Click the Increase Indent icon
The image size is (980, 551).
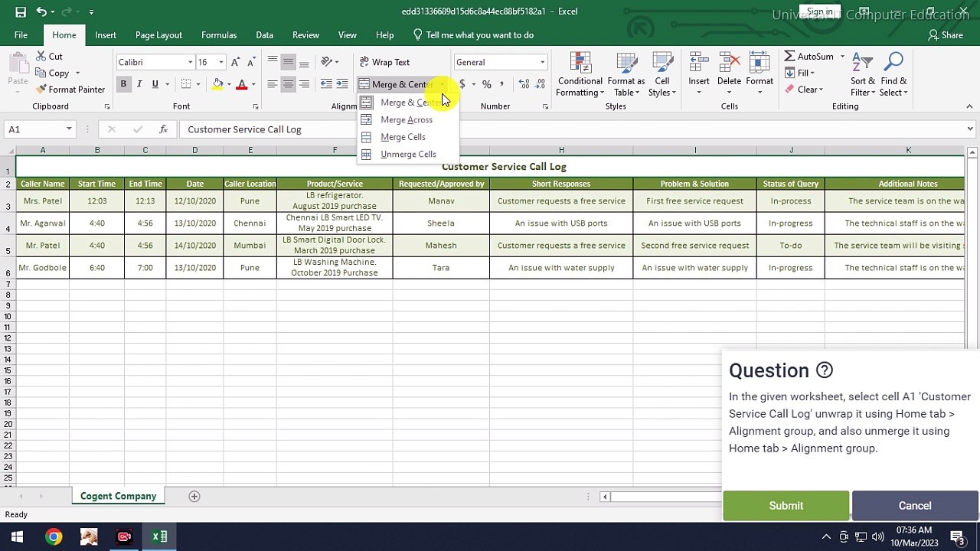342,84
